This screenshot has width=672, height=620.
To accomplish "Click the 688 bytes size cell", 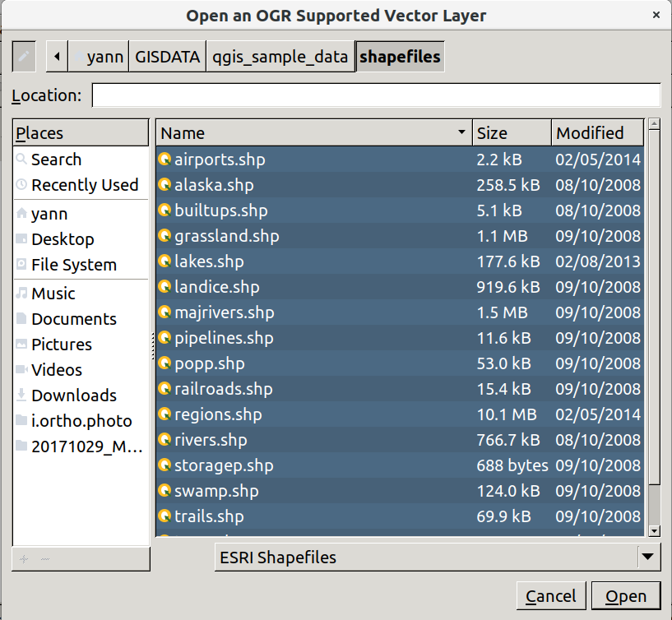I will tap(512, 465).
